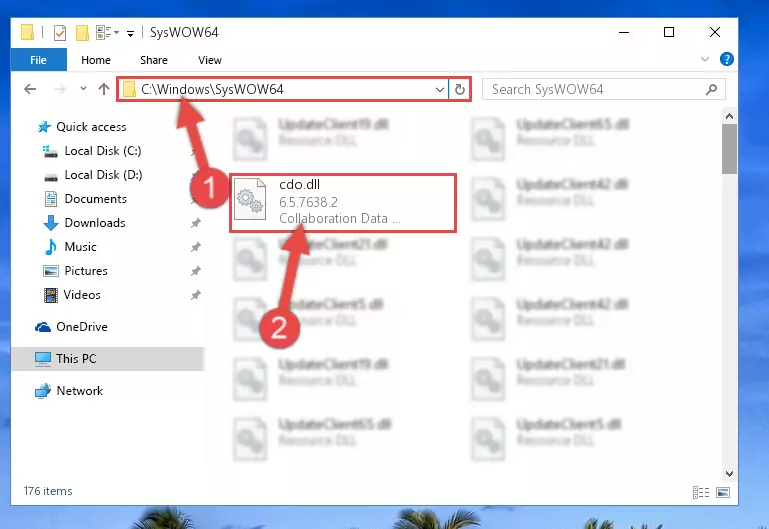
Task: Click the vertical scrollbar thumb
Action: (x=729, y=149)
